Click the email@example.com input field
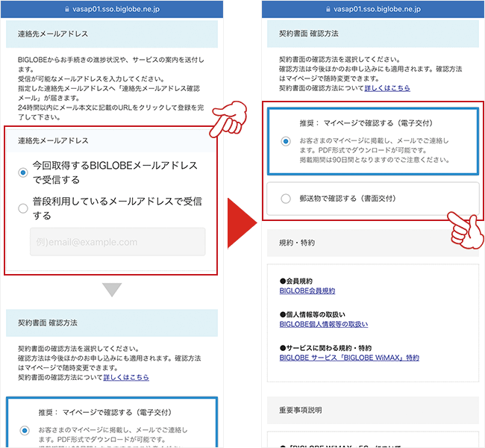 (x=118, y=242)
